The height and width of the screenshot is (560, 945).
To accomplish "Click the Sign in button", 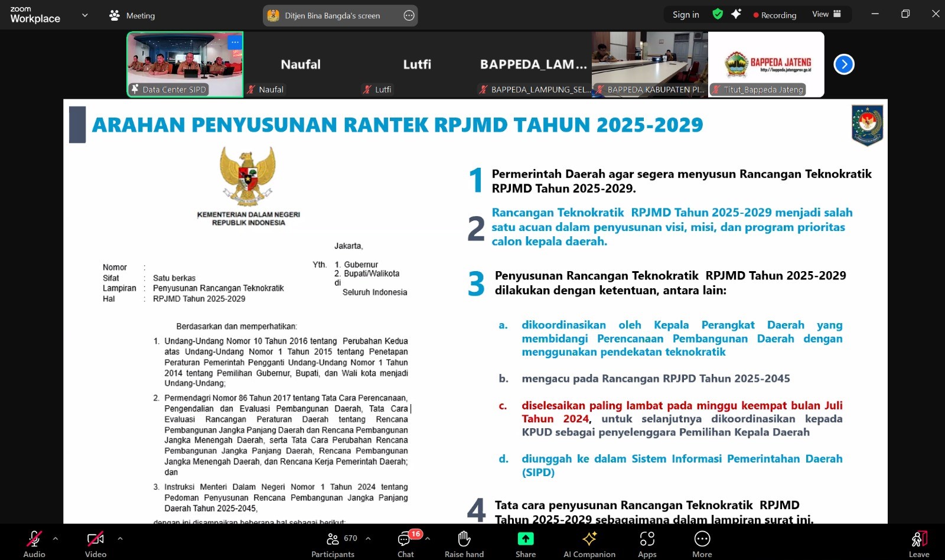I will tap(686, 15).
